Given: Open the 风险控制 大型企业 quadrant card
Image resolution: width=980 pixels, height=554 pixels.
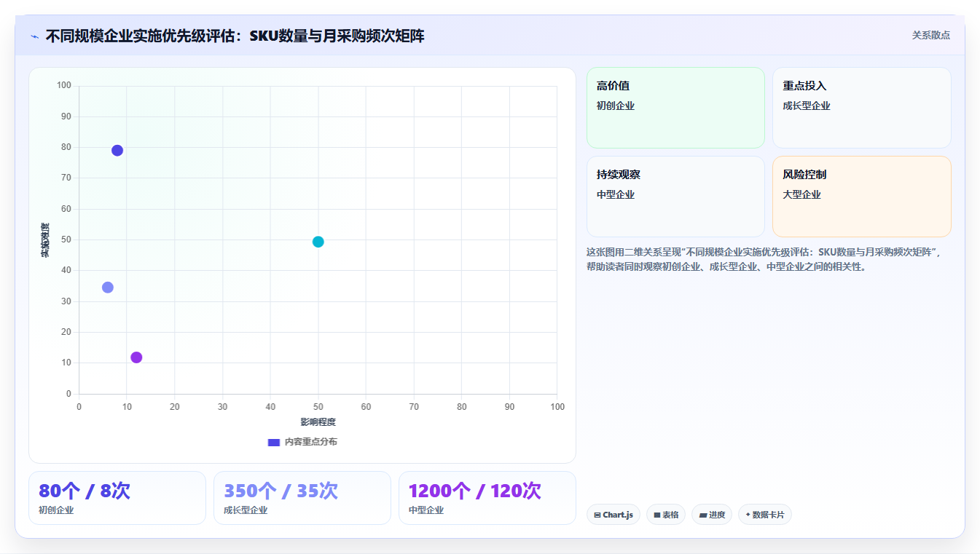Looking at the screenshot, I should click(x=862, y=197).
